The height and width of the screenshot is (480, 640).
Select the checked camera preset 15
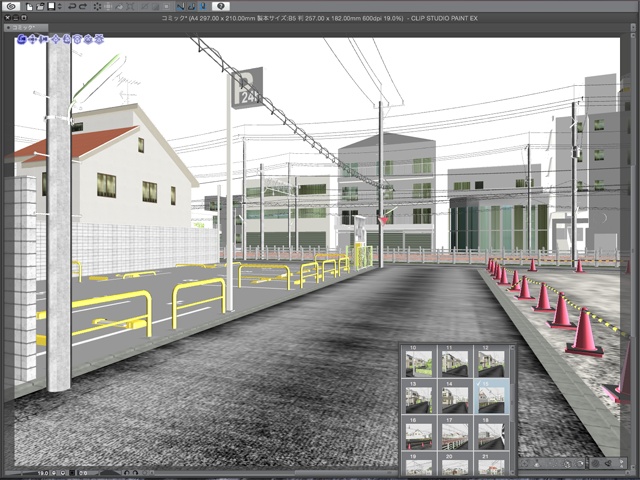click(491, 397)
